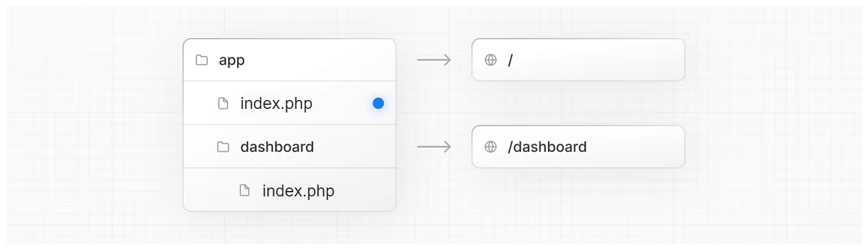The image size is (868, 250).
Task: Select the app folder label
Action: [232, 60]
